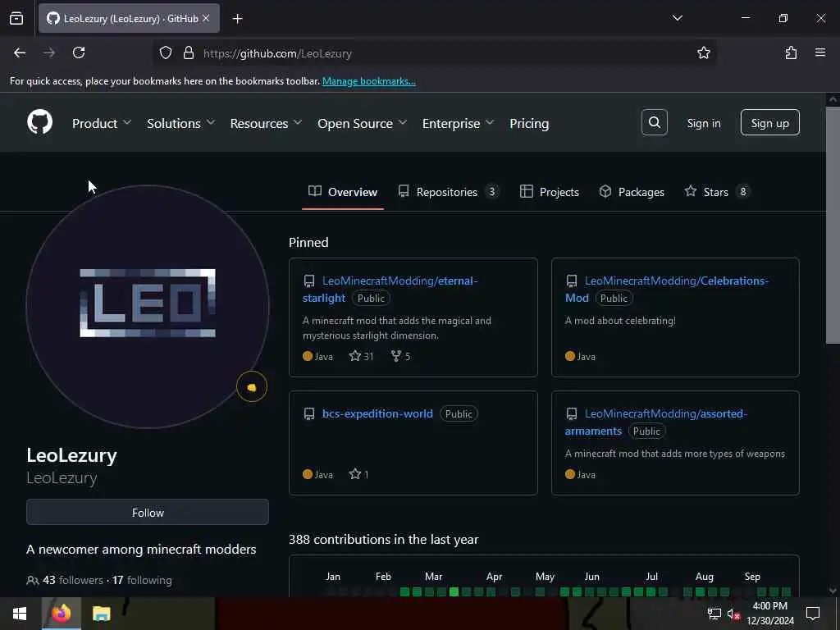Click the network tray icon
Viewport: 840px width, 630px height.
714,614
